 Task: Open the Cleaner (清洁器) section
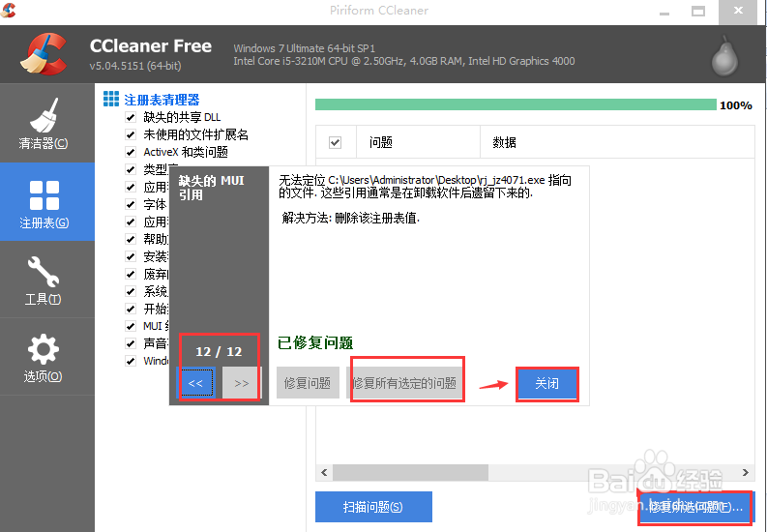coord(47,123)
